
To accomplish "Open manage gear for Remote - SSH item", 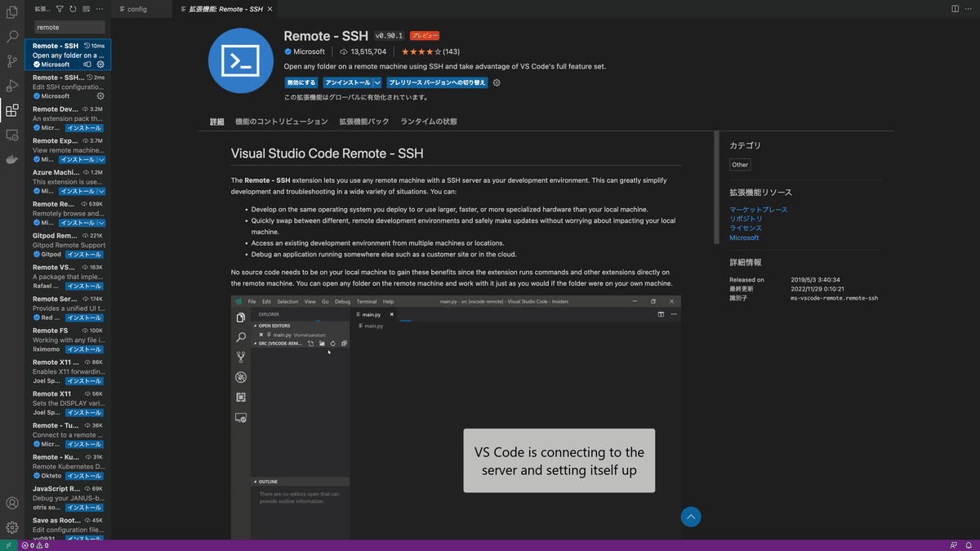I will pos(100,64).
